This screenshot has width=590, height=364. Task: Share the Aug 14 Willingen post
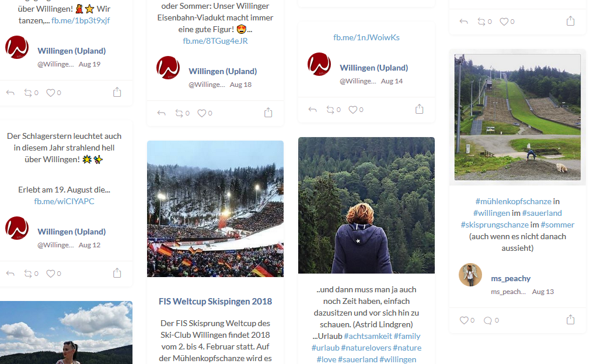pyautogui.click(x=419, y=109)
